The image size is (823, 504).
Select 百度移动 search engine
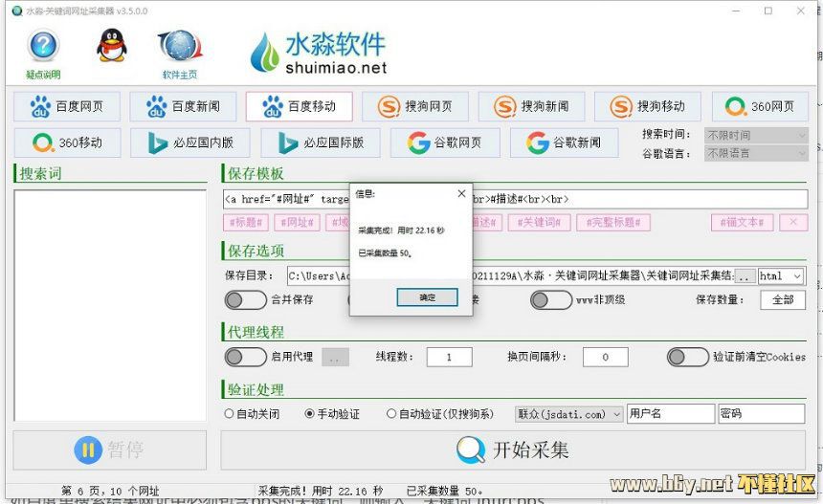point(300,106)
